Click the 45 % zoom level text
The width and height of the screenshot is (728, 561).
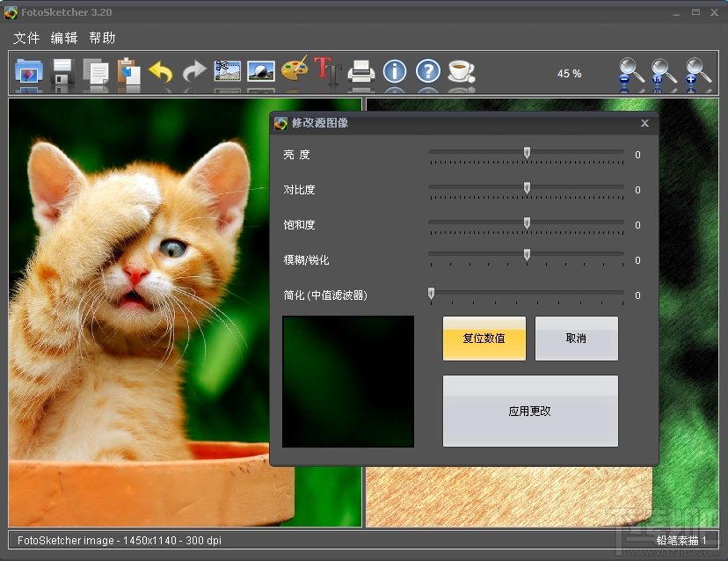pyautogui.click(x=569, y=73)
